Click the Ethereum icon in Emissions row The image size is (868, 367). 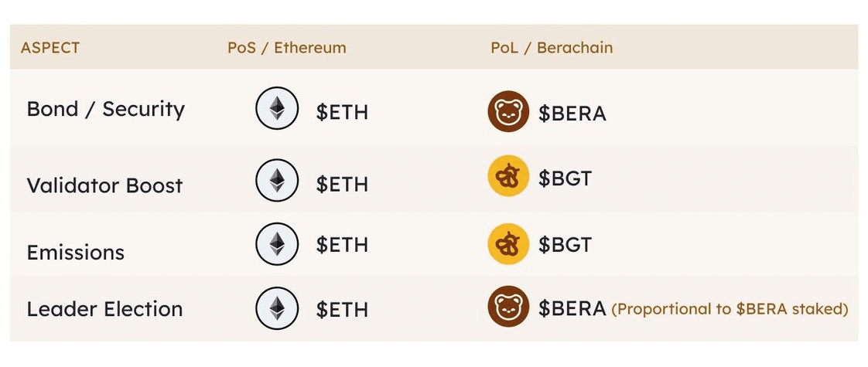tap(276, 245)
